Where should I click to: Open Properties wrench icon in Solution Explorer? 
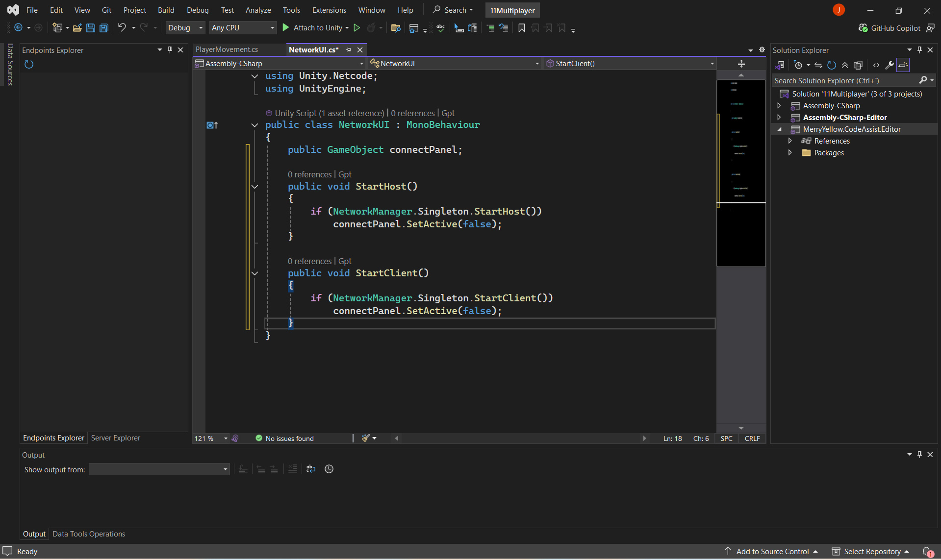[889, 65]
